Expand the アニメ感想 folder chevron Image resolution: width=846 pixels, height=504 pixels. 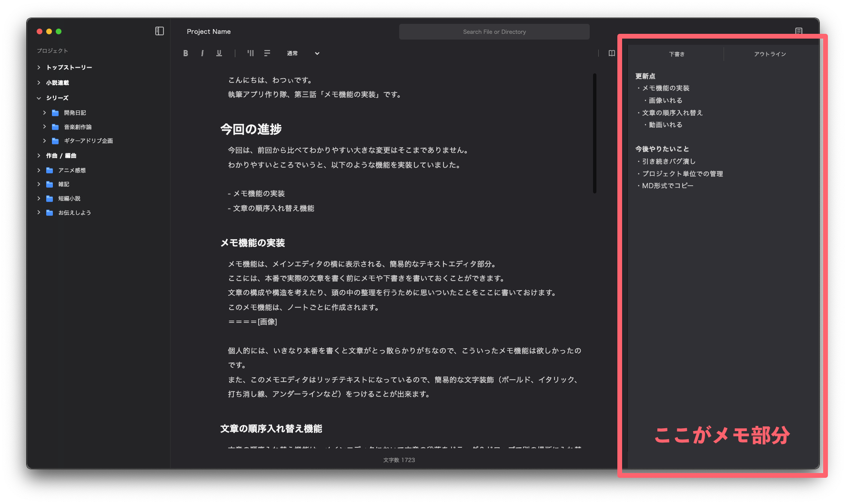pyautogui.click(x=39, y=170)
